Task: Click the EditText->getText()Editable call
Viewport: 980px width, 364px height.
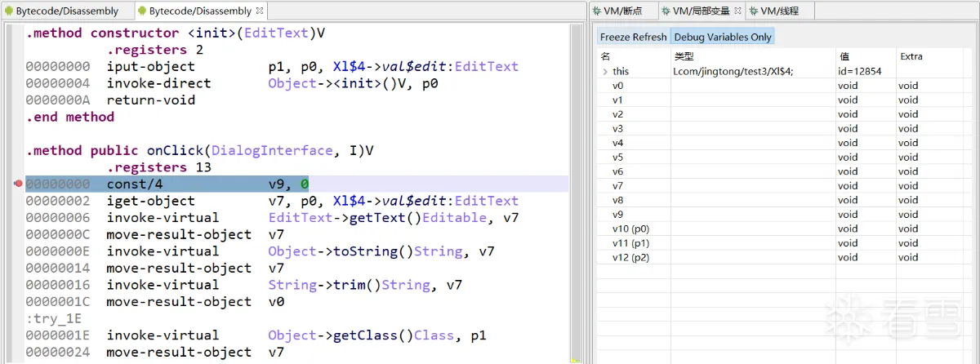Action: pyautogui.click(x=378, y=218)
